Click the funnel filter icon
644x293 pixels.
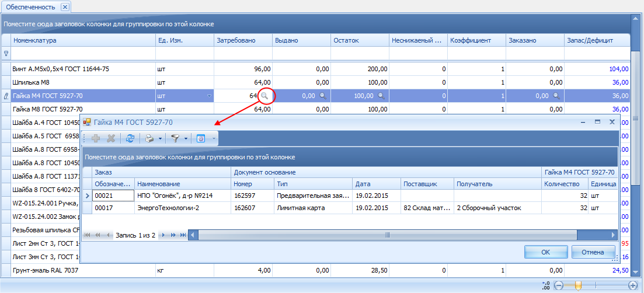(x=175, y=139)
